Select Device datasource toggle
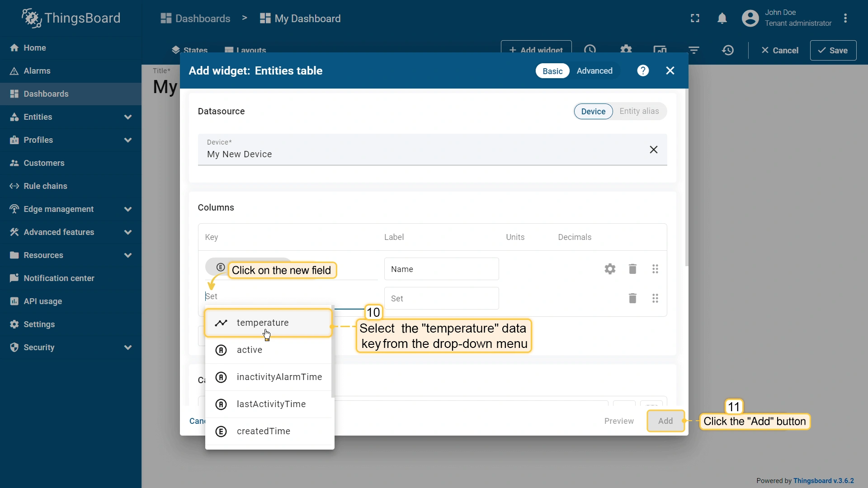This screenshot has height=488, width=868. [x=593, y=111]
